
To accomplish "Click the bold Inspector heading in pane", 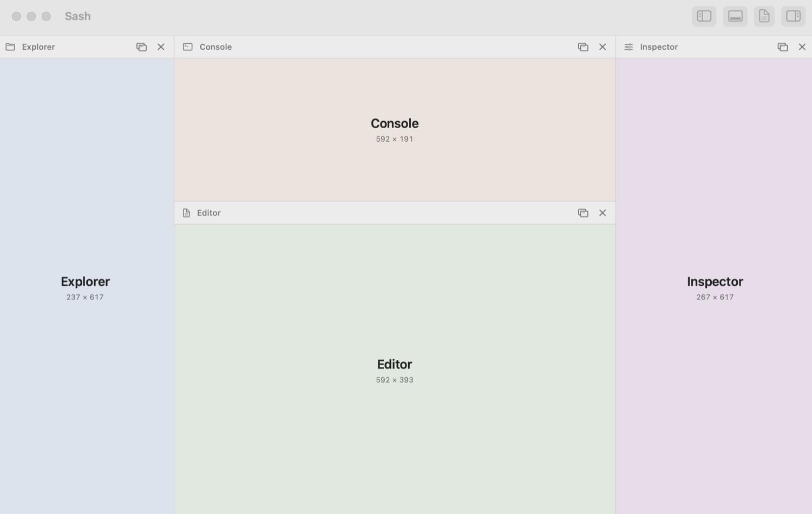I will pyautogui.click(x=715, y=282).
